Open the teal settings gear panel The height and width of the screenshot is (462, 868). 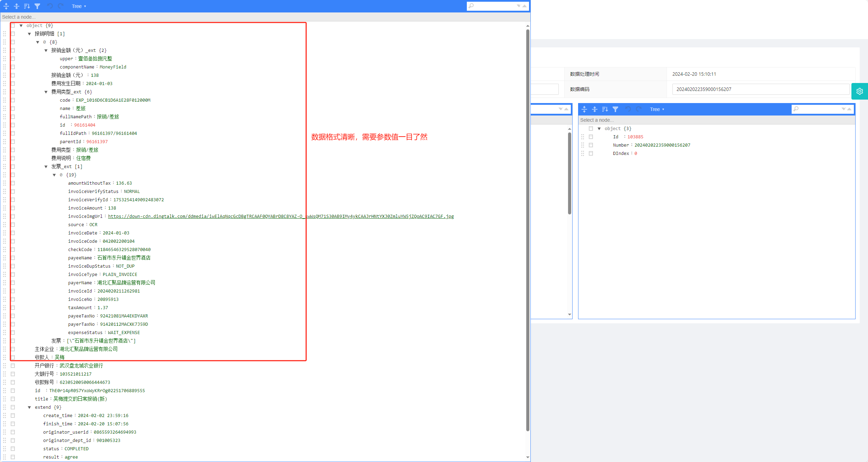click(860, 91)
